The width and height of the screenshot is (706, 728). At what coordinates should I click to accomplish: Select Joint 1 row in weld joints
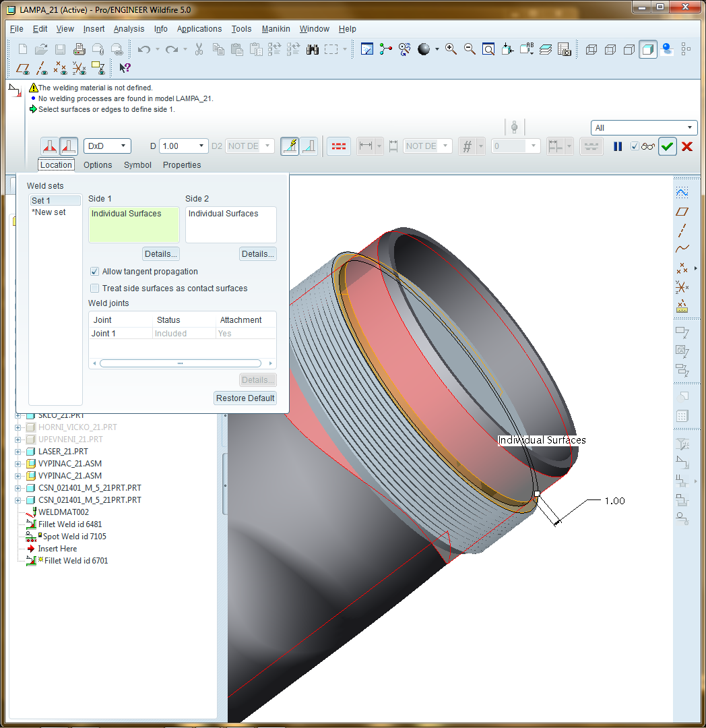click(x=183, y=334)
